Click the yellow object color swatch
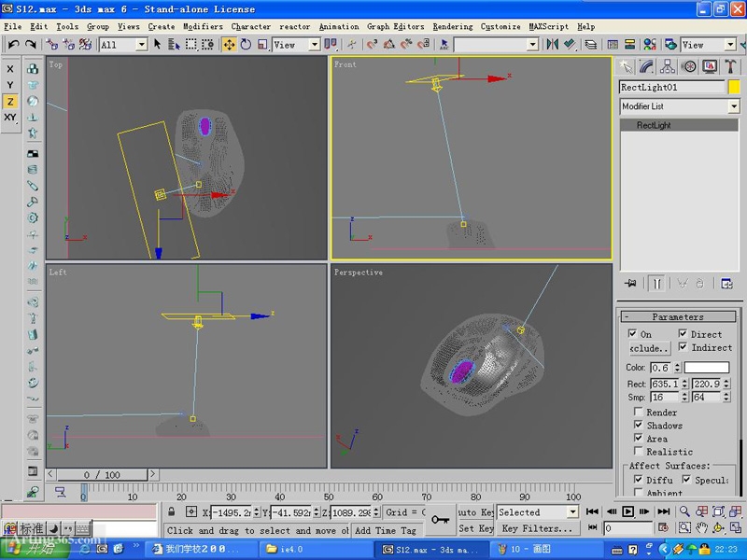The width and height of the screenshot is (747, 560). tap(734, 87)
